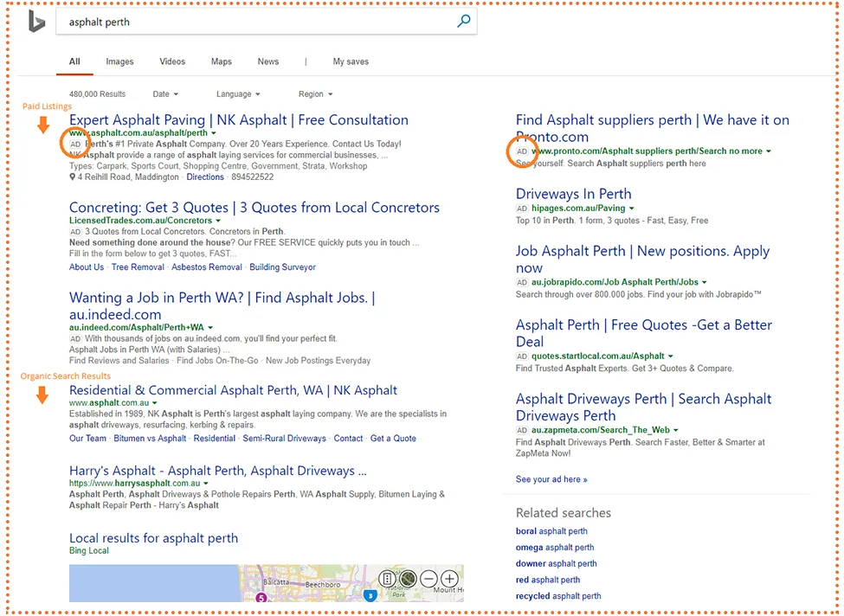Click phone number 894522522

pos(253,177)
